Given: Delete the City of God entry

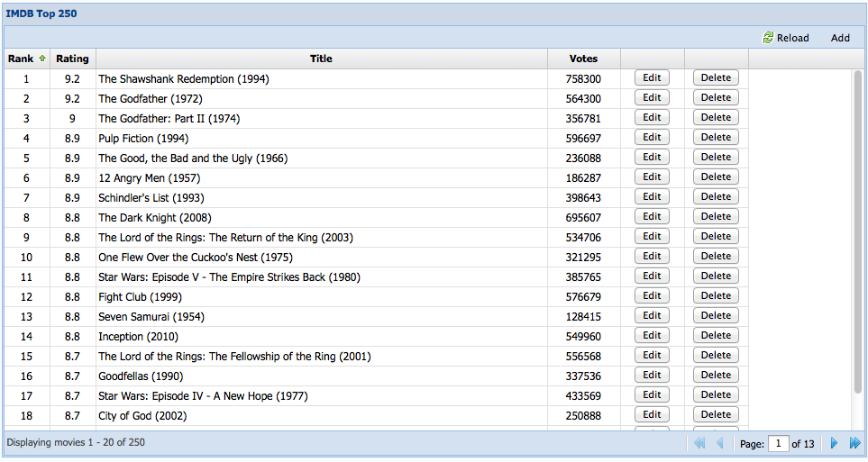Looking at the screenshot, I should [716, 415].
